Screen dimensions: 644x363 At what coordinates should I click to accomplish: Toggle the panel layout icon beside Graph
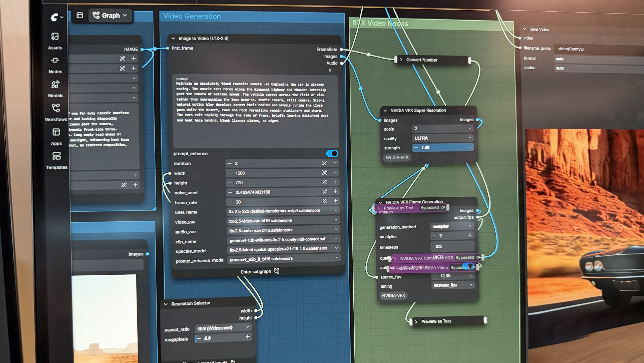[x=80, y=15]
